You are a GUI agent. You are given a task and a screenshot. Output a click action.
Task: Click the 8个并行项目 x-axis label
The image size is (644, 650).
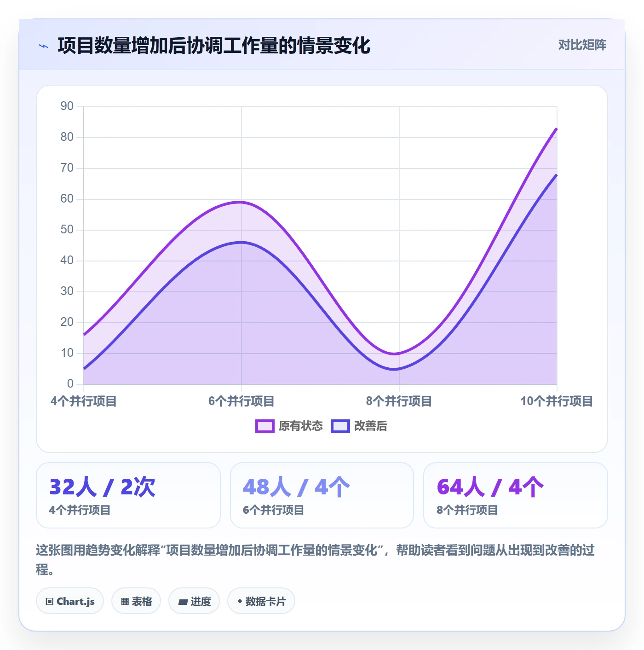click(399, 401)
